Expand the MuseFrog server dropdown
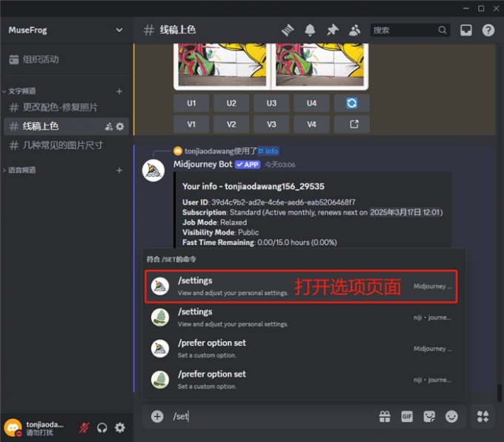 pyautogui.click(x=119, y=30)
